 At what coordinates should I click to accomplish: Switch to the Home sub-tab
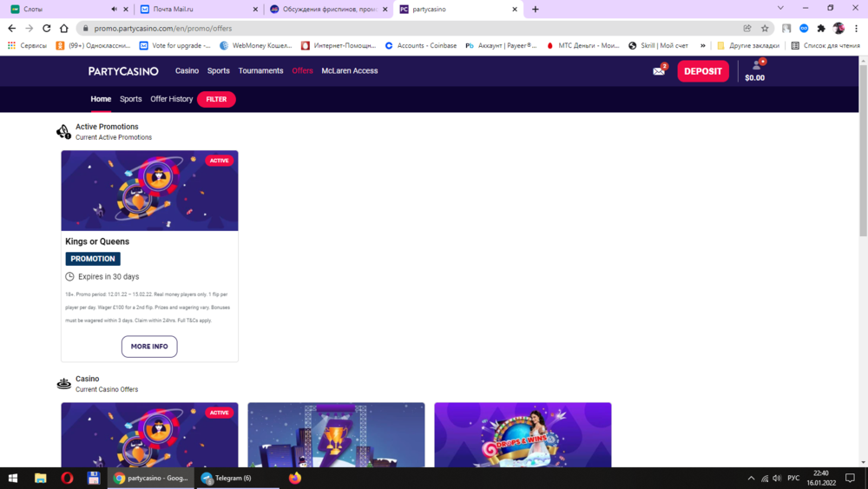[x=101, y=99]
